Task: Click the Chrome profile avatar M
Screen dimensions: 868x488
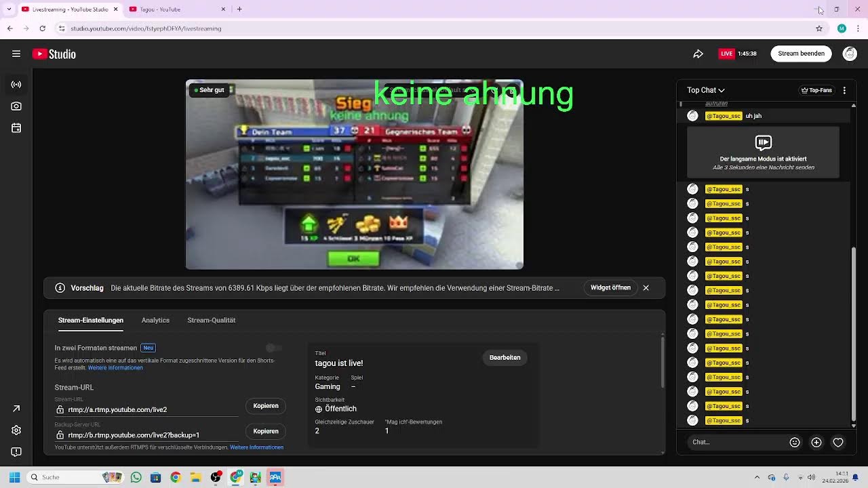Action: 842,28
